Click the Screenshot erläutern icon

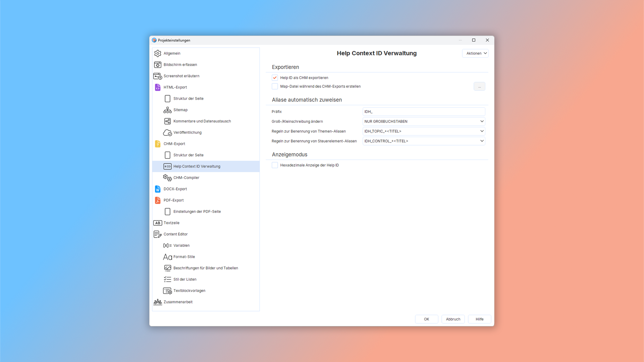(158, 76)
